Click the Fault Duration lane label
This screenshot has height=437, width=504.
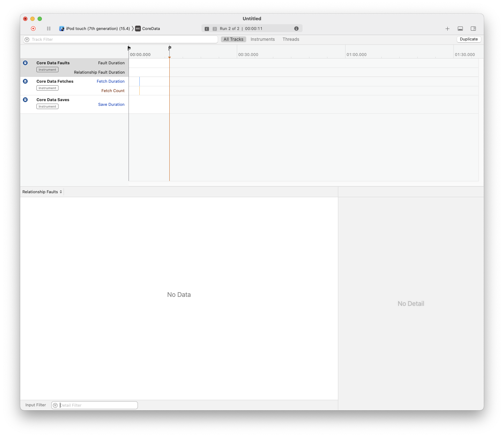tap(111, 63)
